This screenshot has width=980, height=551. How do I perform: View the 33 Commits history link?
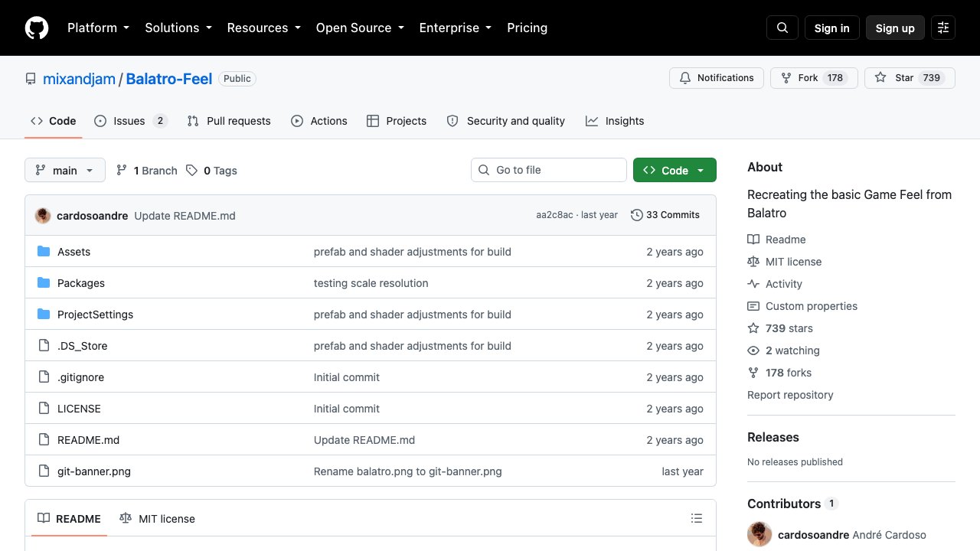click(665, 215)
